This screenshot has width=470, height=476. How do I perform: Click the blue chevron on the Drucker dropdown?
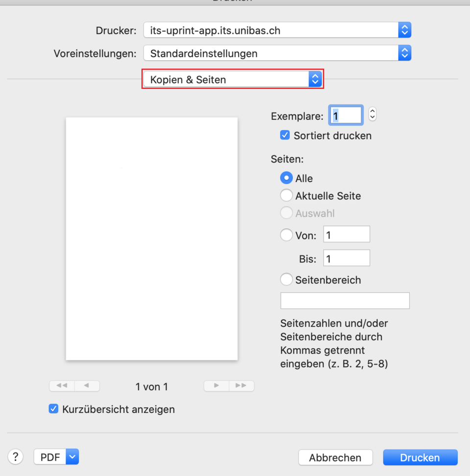pos(404,30)
